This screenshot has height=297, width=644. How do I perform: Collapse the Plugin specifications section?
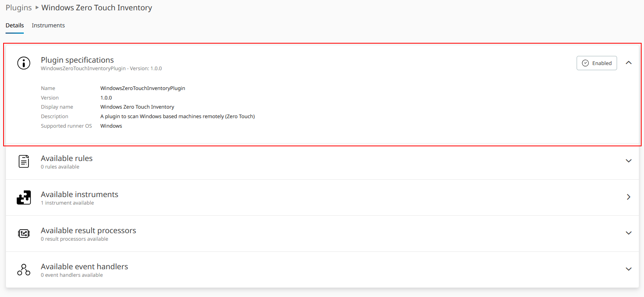(x=629, y=63)
